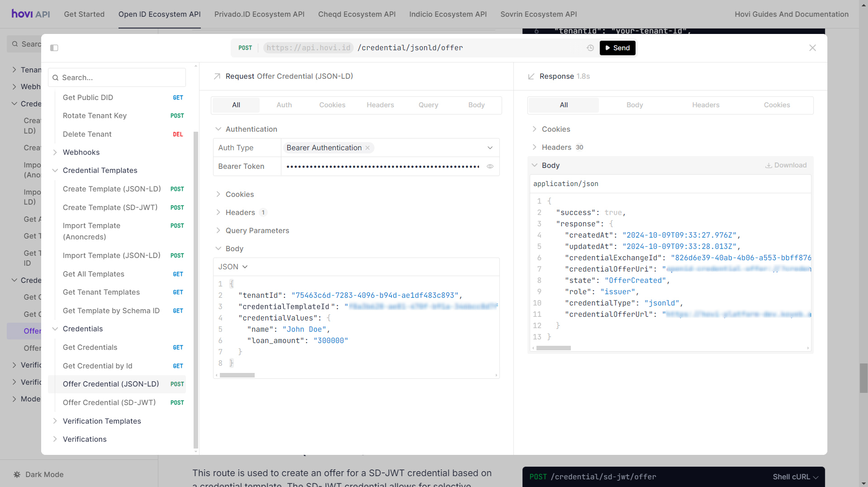Collapse the Authentication section
The width and height of the screenshot is (868, 487).
pos(218,129)
